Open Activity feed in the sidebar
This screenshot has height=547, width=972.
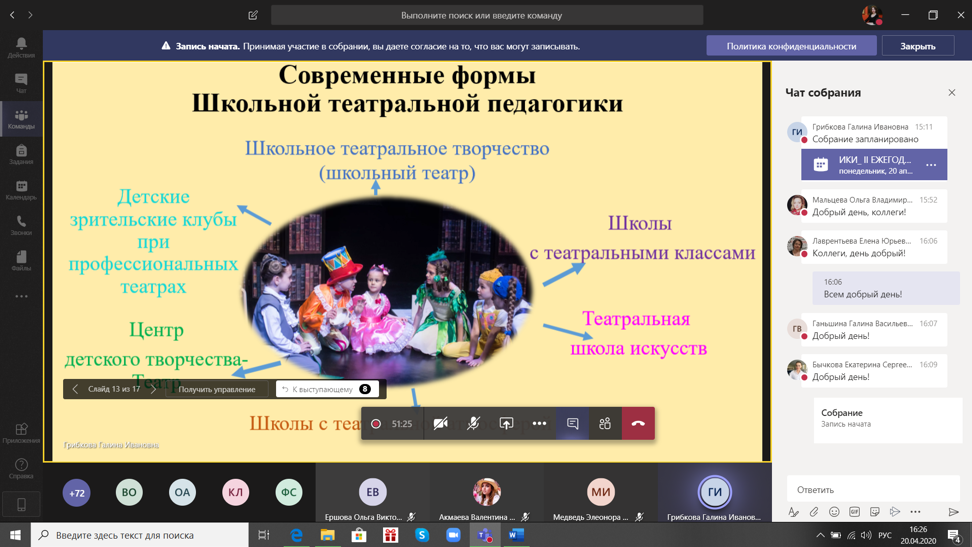pos(21,47)
